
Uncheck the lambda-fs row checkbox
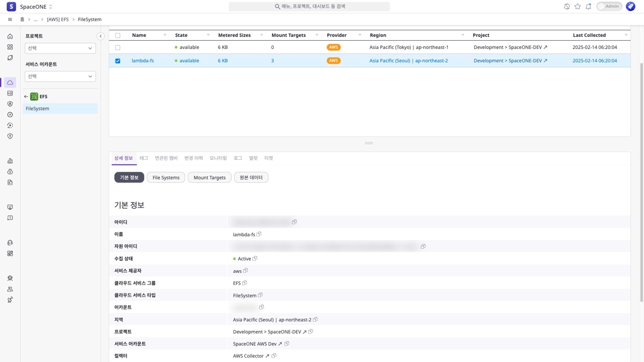click(x=118, y=60)
